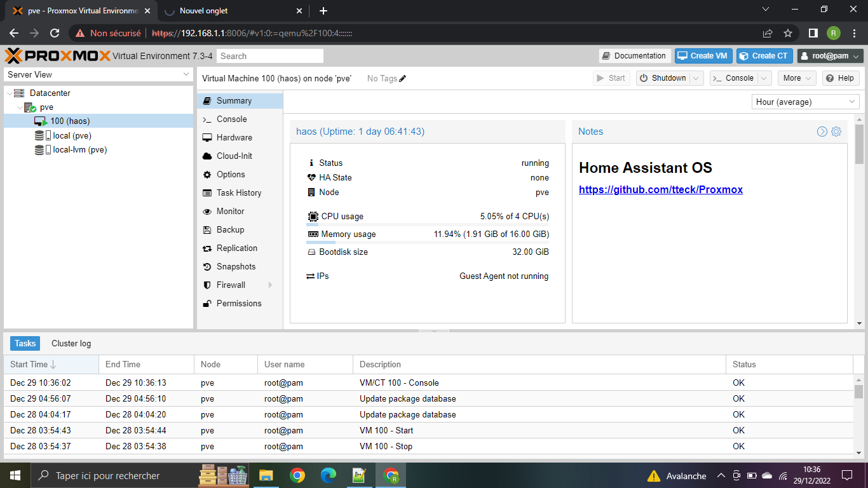Edit tags with the pencil icon
The image size is (868, 488).
pos(402,79)
